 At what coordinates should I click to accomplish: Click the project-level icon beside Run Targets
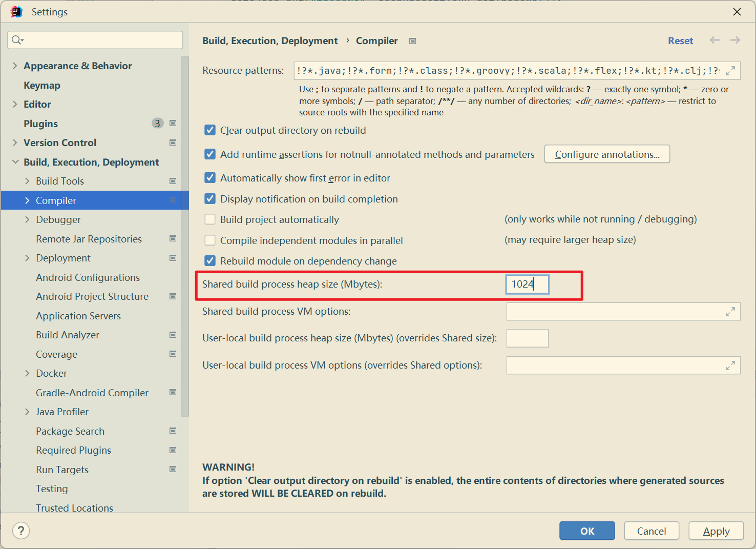[173, 469]
